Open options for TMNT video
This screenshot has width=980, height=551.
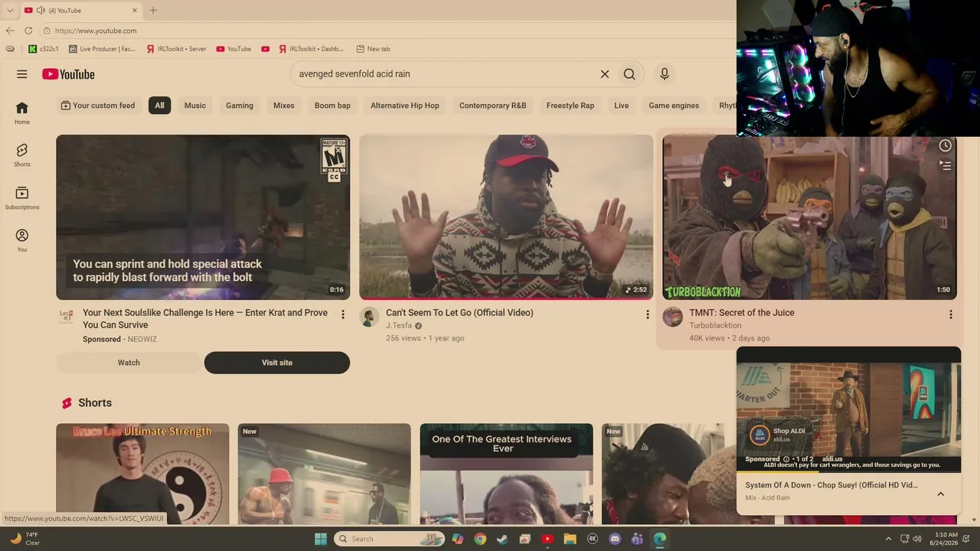[x=951, y=315]
